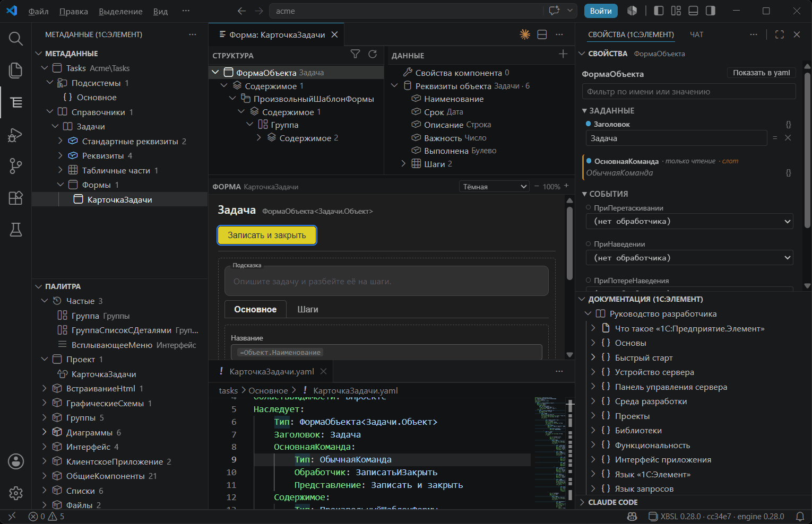Open errors and warnings status indicator
This screenshot has height=524, width=812.
tap(47, 517)
